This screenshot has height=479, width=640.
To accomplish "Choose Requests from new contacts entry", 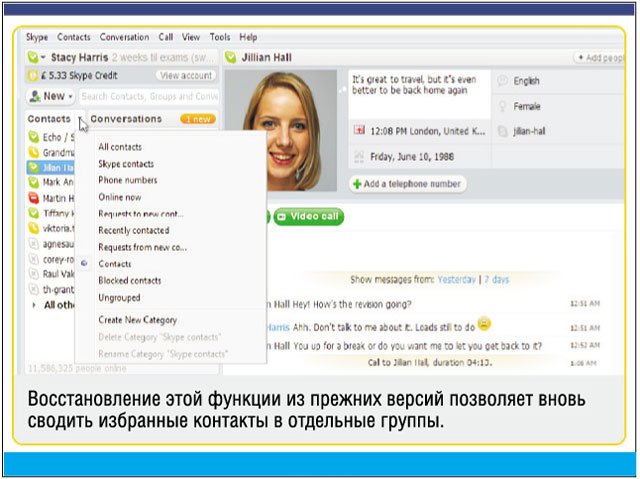I will (142, 247).
